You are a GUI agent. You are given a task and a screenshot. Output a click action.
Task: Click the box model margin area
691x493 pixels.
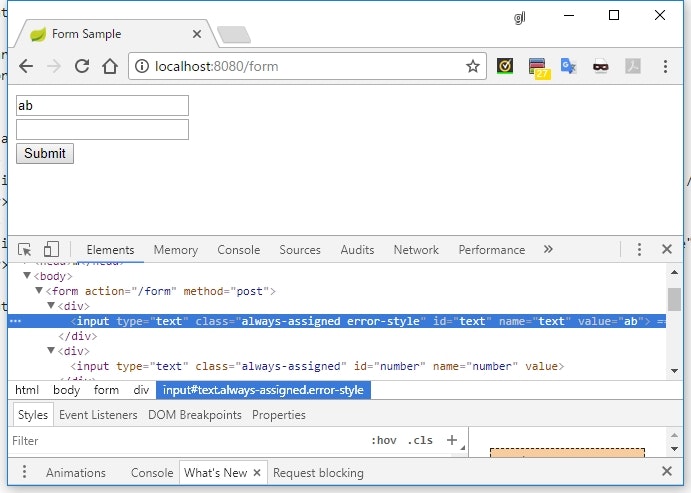[x=567, y=452]
